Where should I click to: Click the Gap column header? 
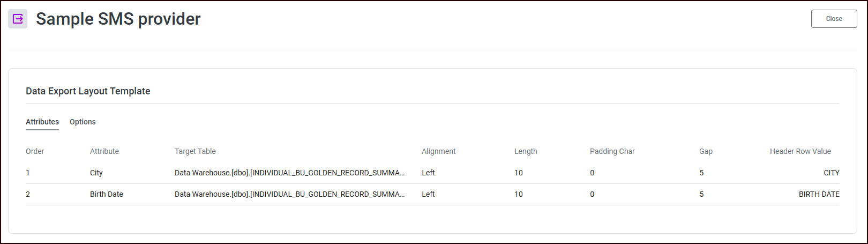pyautogui.click(x=706, y=151)
